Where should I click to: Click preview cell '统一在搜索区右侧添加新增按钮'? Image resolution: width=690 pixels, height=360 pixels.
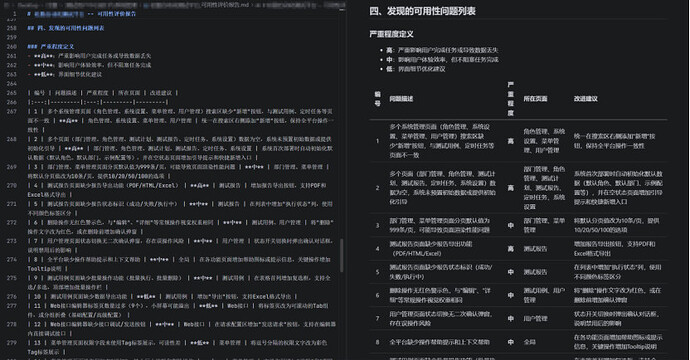coord(614,141)
